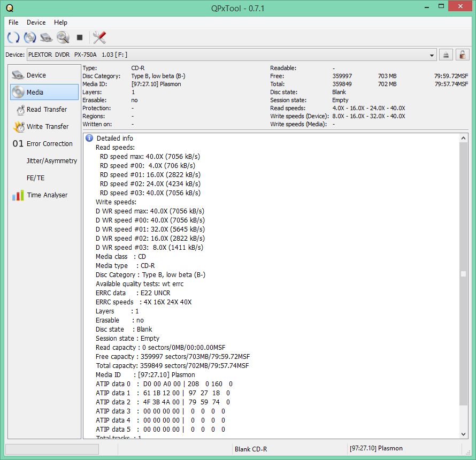Maximize the QPxTool window

(x=441, y=6)
